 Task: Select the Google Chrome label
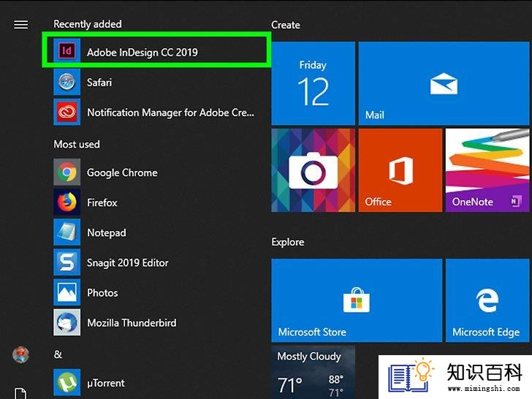click(x=122, y=172)
